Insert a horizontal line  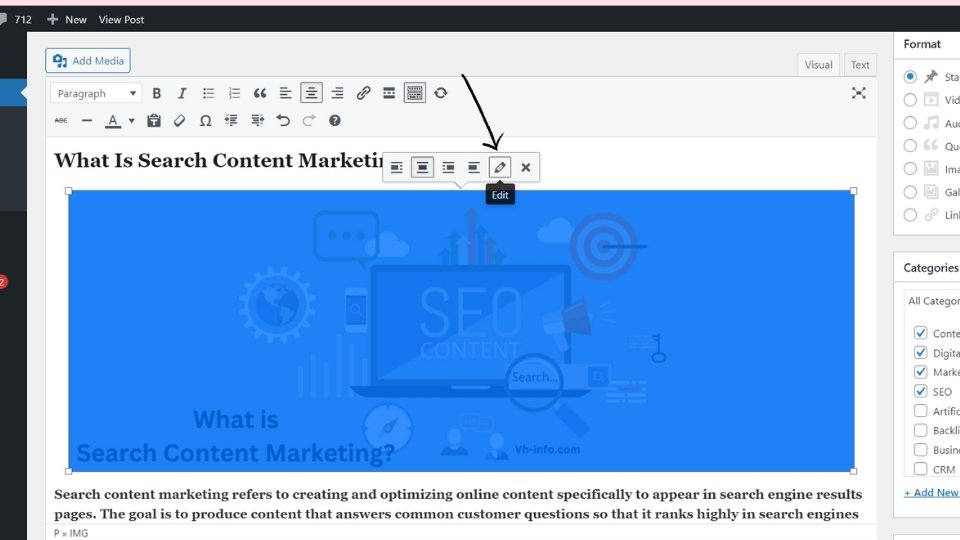[87, 121]
